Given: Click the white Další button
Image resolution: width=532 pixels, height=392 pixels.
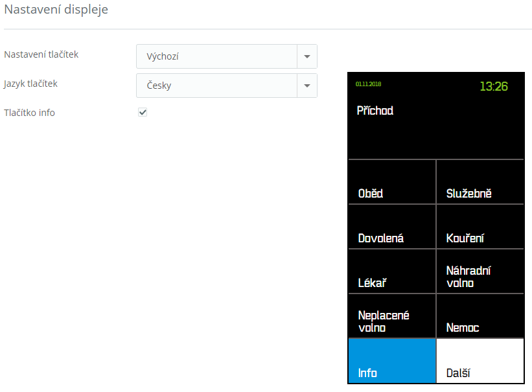Looking at the screenshot, I should pos(480,361).
